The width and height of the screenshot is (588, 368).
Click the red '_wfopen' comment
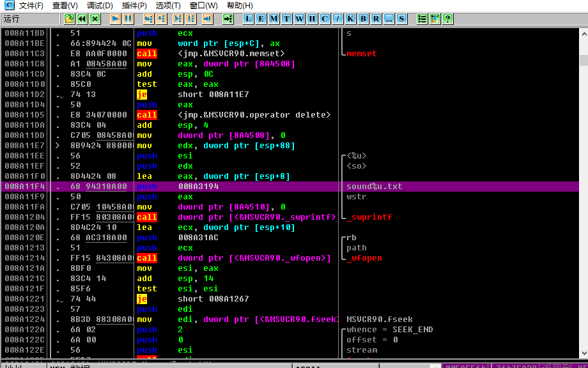(364, 258)
